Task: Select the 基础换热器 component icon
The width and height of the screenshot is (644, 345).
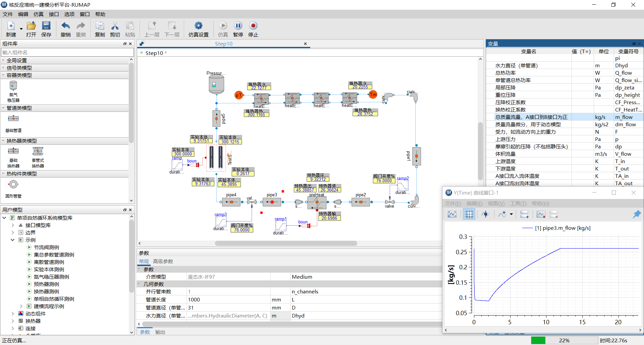Action: tap(13, 151)
